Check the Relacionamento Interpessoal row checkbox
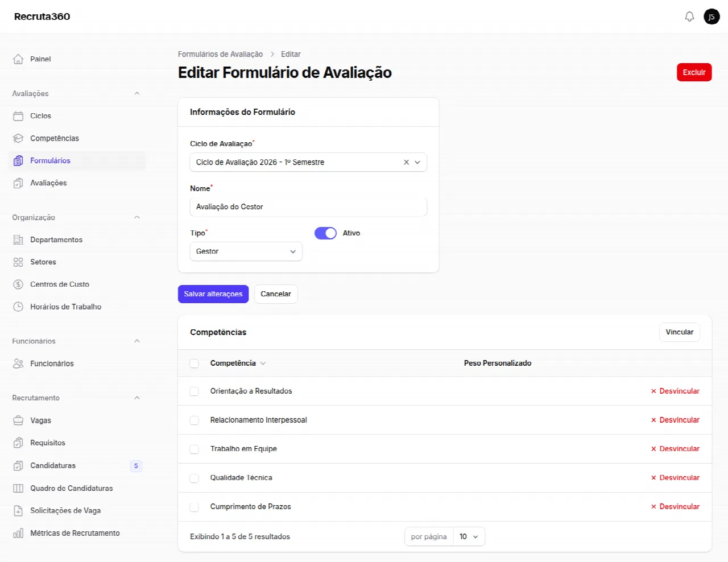Viewport: 728px width, 562px height. tap(195, 420)
